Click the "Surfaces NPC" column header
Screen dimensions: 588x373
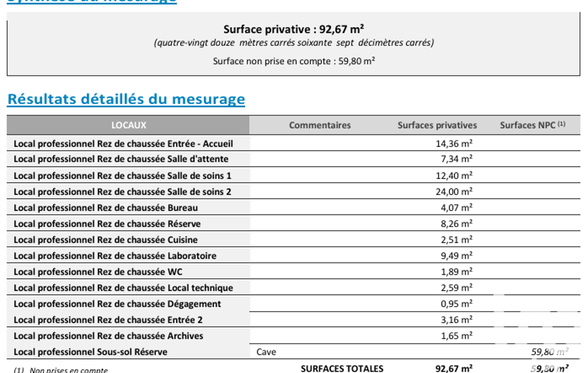532,125
